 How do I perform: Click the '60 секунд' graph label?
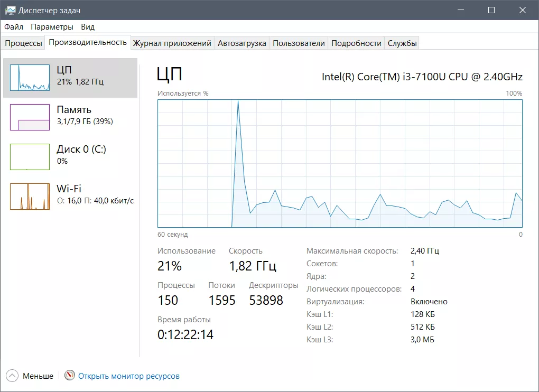point(173,235)
